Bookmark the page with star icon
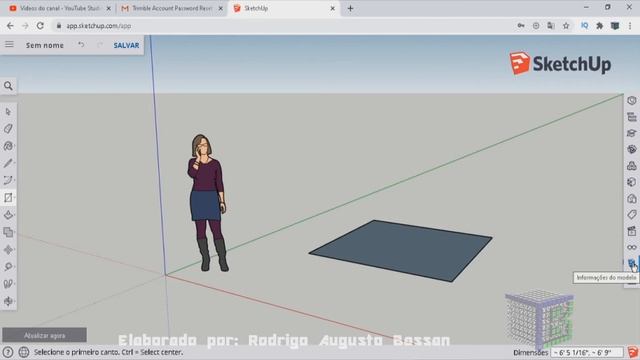This screenshot has width=640, height=360. coord(566,26)
